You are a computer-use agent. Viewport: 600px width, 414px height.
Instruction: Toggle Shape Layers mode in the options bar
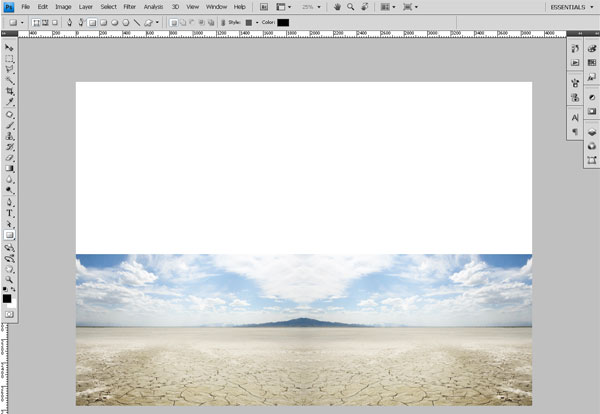[36, 22]
